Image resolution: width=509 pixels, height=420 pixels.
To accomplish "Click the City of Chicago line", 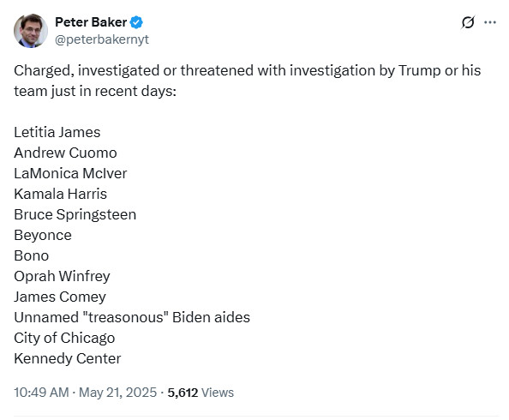I will [x=64, y=339].
